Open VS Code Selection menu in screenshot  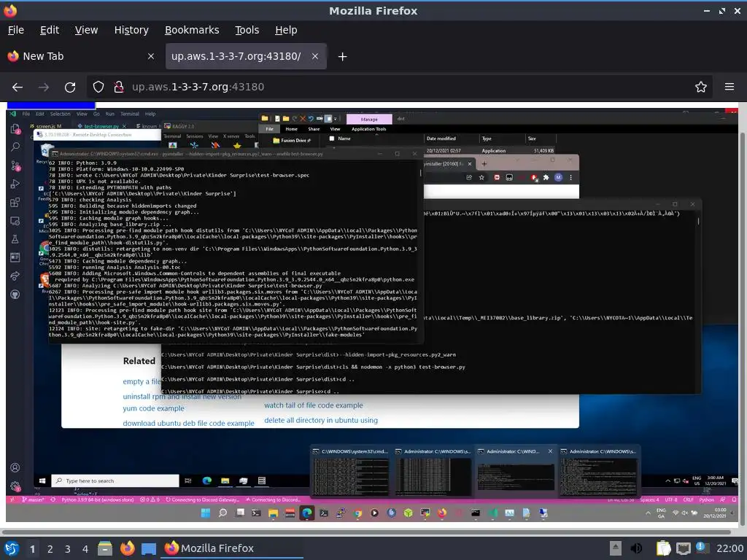pos(60,114)
